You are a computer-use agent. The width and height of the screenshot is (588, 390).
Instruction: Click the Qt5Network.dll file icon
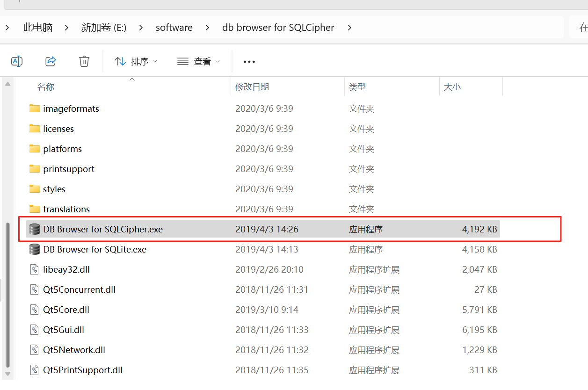pos(35,350)
